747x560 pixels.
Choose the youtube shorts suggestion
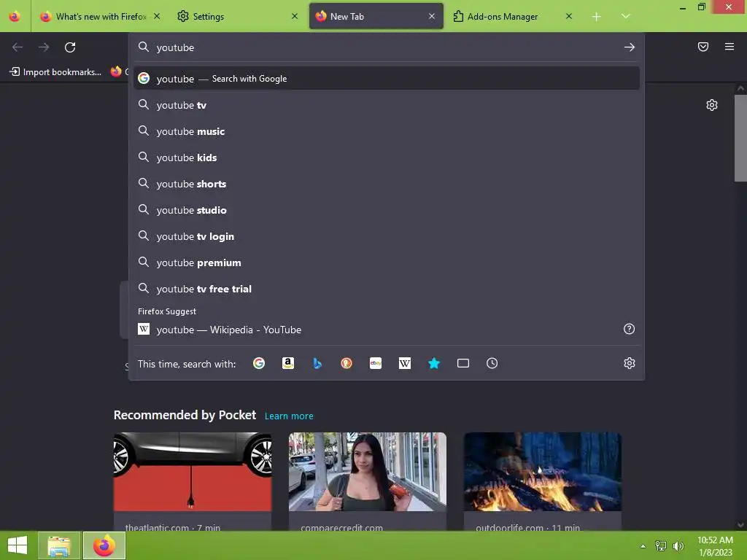[387, 184]
